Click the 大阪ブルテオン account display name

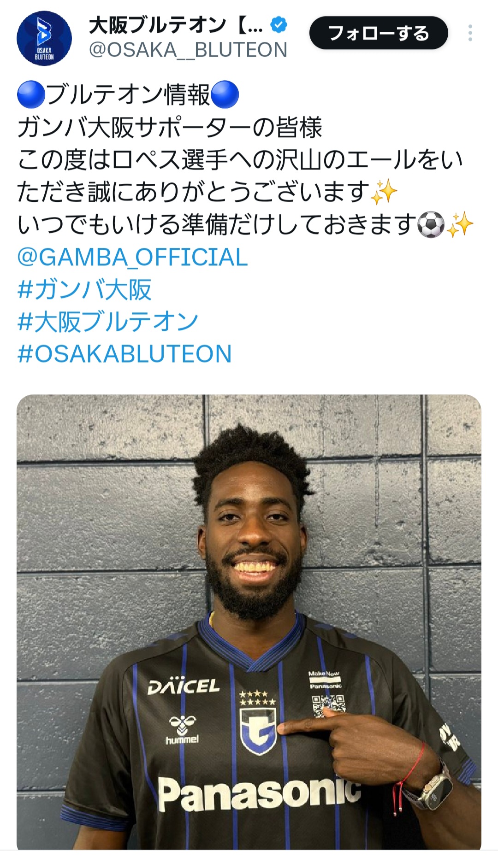click(x=176, y=25)
